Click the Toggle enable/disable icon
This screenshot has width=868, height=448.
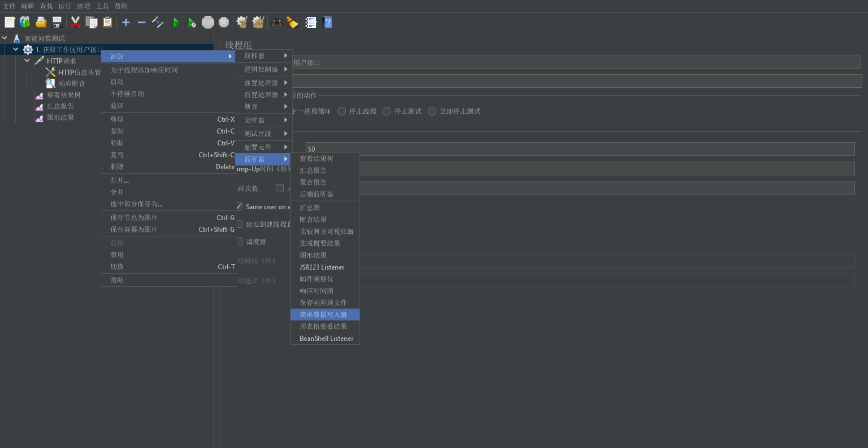coord(158,23)
